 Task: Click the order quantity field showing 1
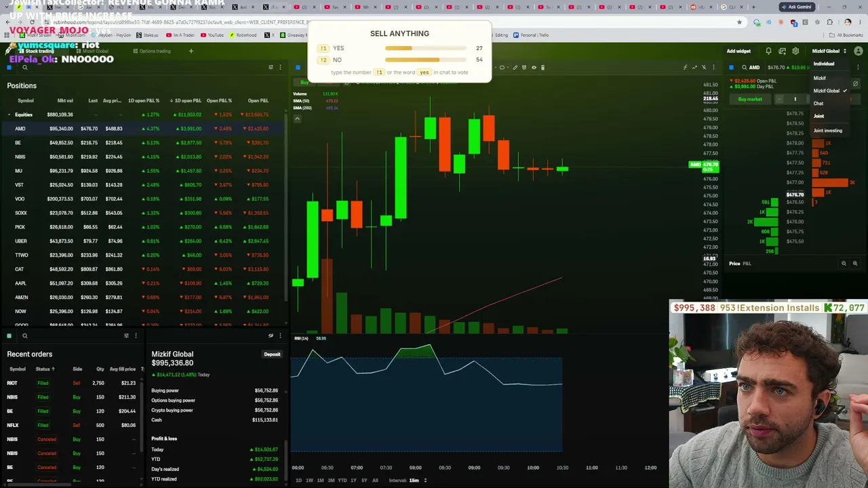tap(795, 99)
